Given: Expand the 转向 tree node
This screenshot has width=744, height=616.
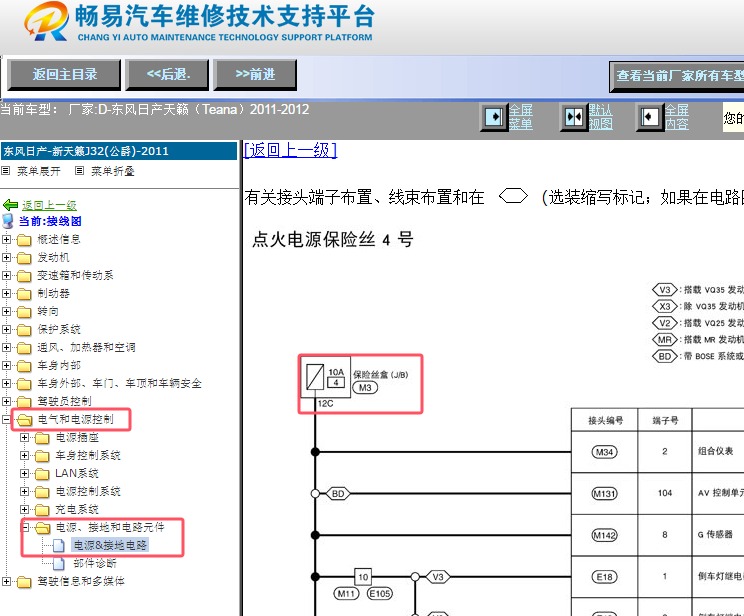Looking at the screenshot, I should (6, 311).
